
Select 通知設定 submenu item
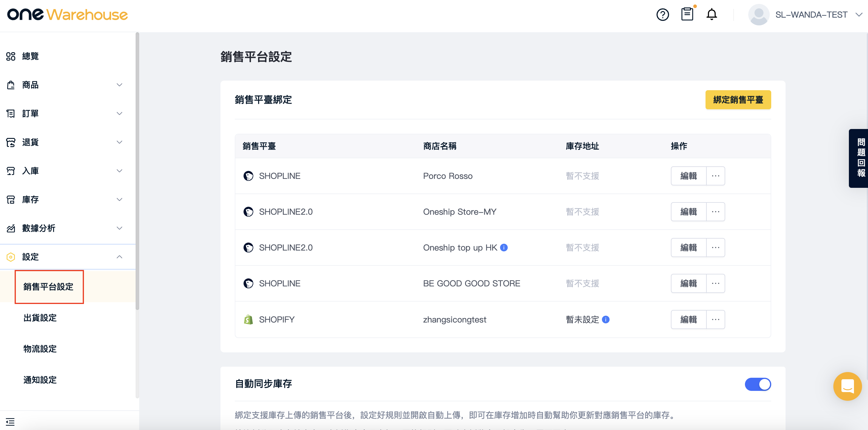(40, 380)
